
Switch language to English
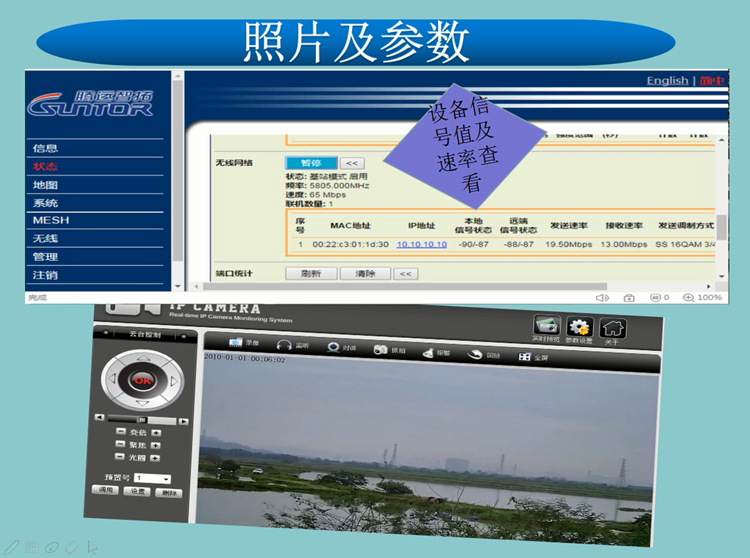[667, 80]
